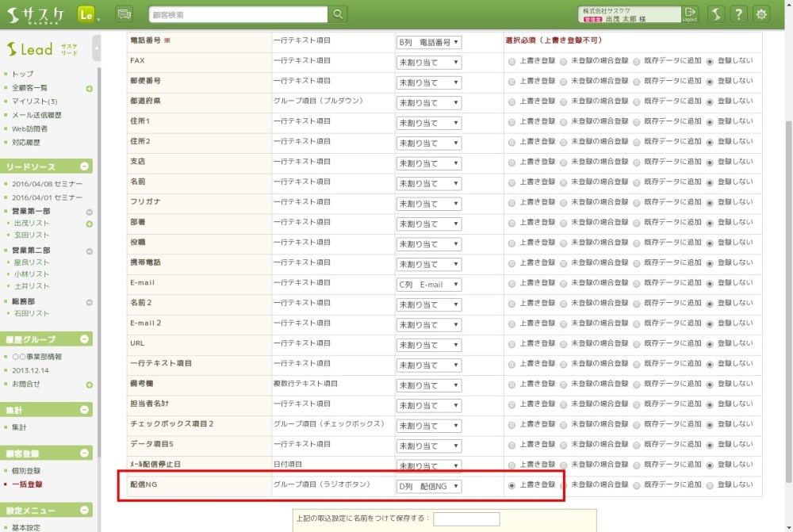The height and width of the screenshot is (532, 793).
Task: Click the import setting name input field
Action: 467,519
